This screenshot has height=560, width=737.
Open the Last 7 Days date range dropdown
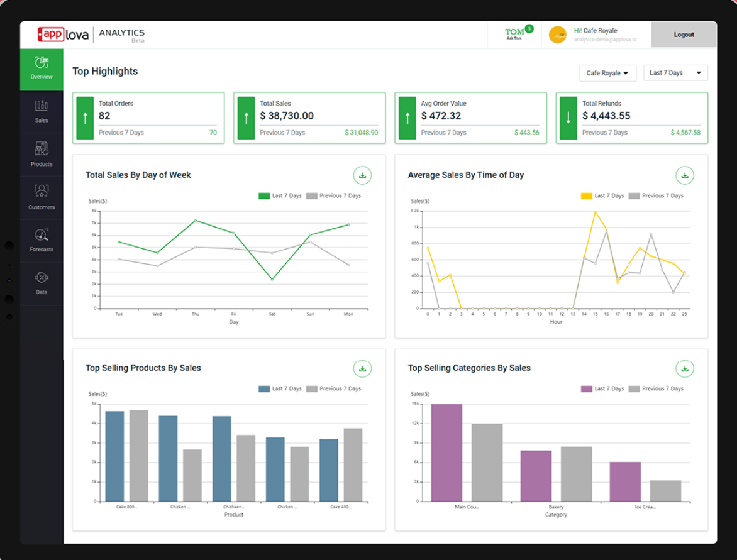click(x=675, y=73)
